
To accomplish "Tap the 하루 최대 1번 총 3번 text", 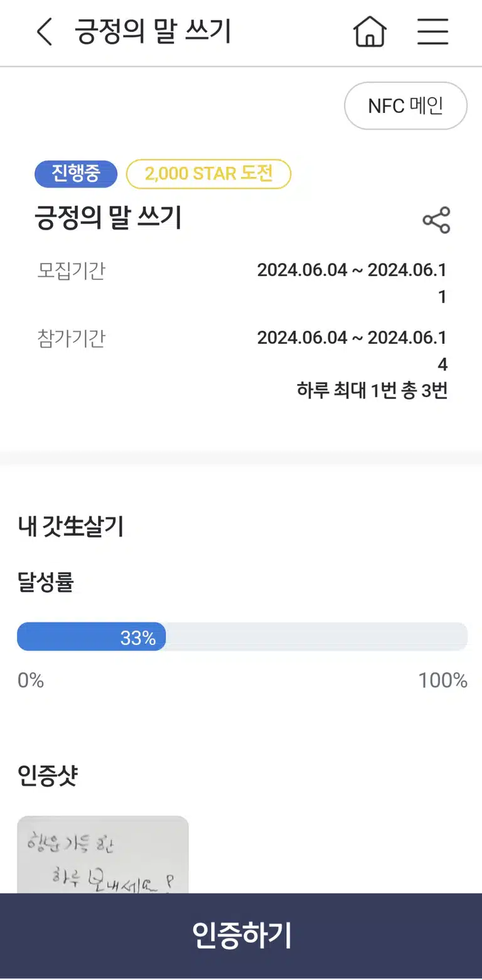I will (x=372, y=391).
